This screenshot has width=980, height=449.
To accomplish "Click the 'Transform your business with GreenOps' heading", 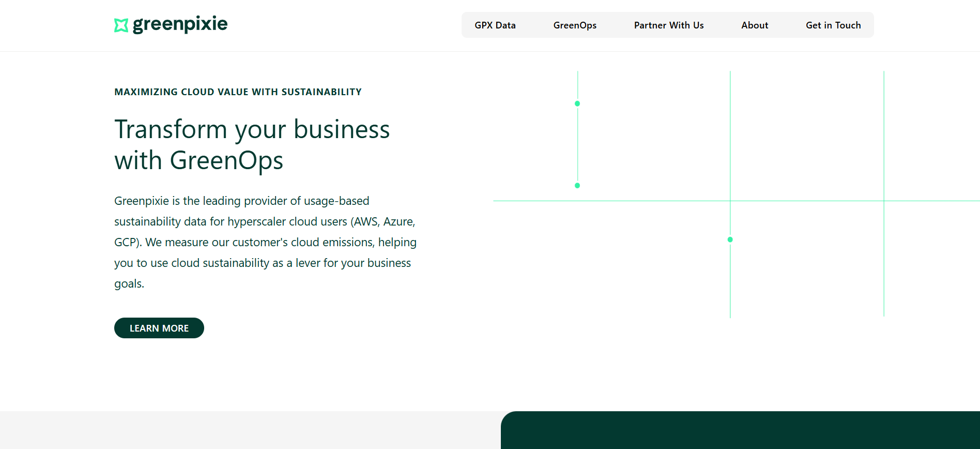I will tap(252, 144).
